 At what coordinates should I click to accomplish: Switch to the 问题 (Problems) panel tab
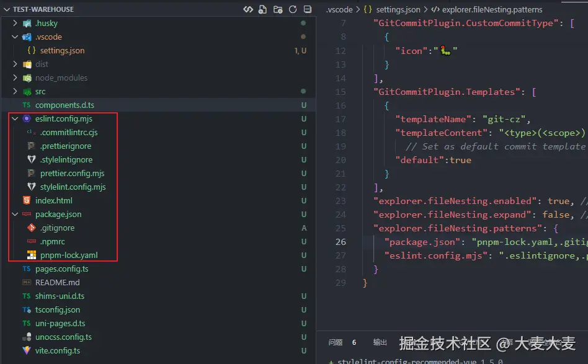click(x=336, y=342)
